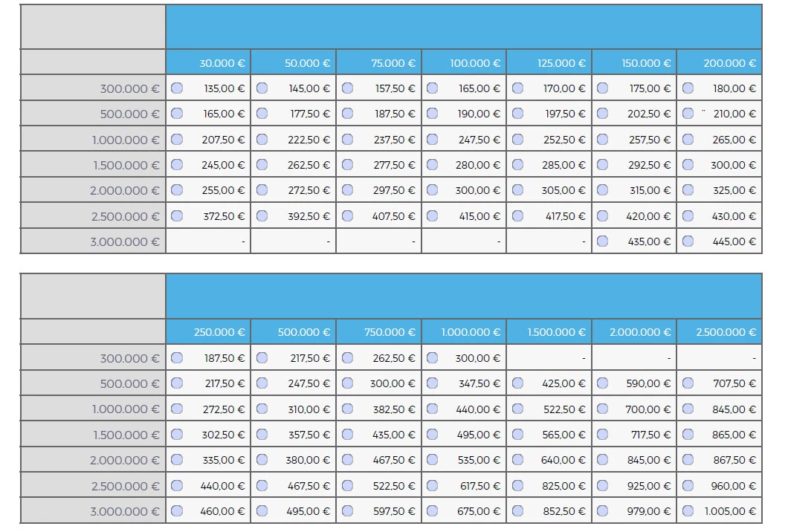Viewport: 788px width, 532px height.
Task: Pick the radio button for 257,50 €
Action: click(603, 139)
